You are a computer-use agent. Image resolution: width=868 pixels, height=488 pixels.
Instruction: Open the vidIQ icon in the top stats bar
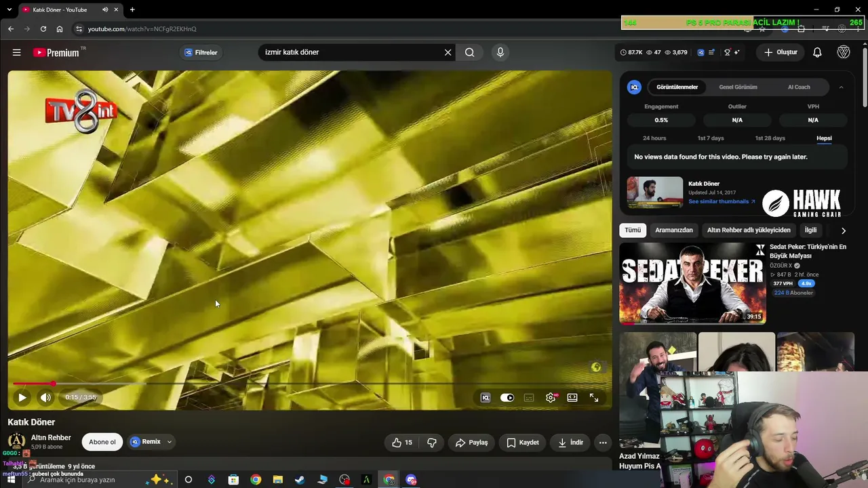tap(701, 52)
